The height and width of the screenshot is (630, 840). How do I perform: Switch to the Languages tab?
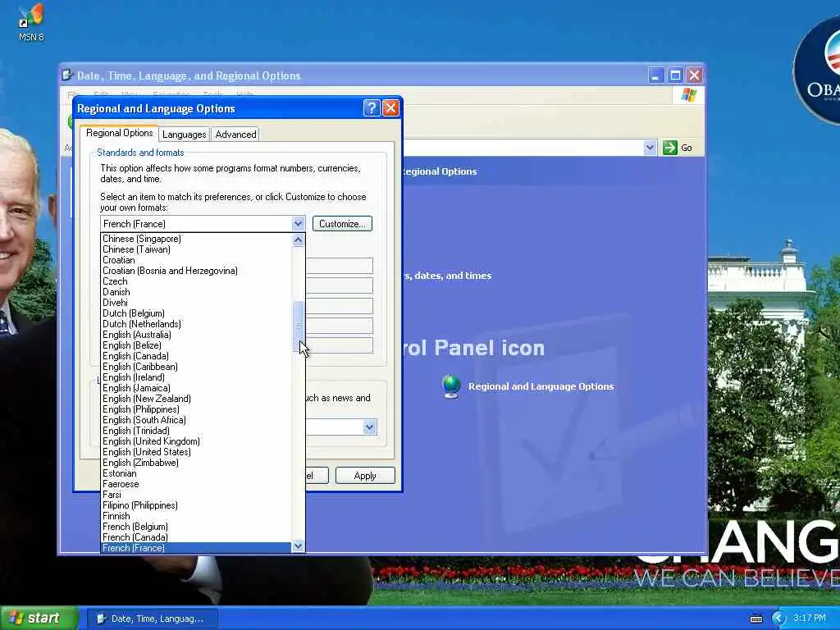coord(185,135)
